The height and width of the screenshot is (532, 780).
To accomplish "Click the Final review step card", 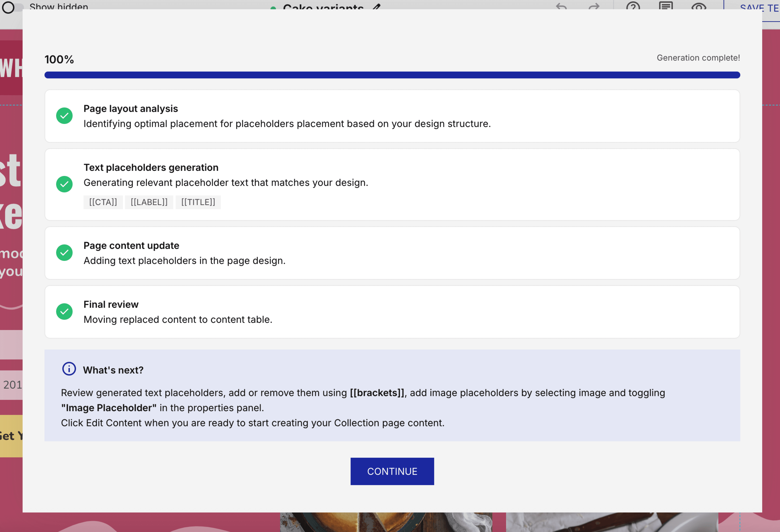I will pos(392,312).
